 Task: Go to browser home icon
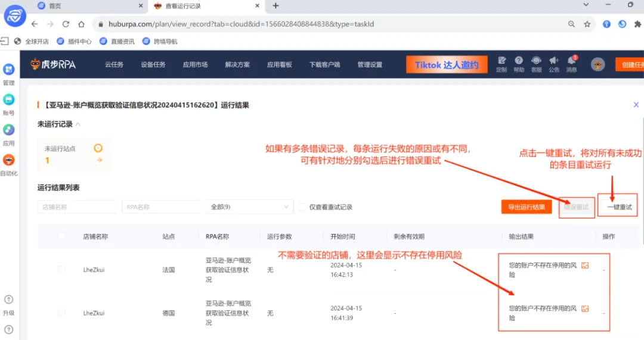(81, 24)
